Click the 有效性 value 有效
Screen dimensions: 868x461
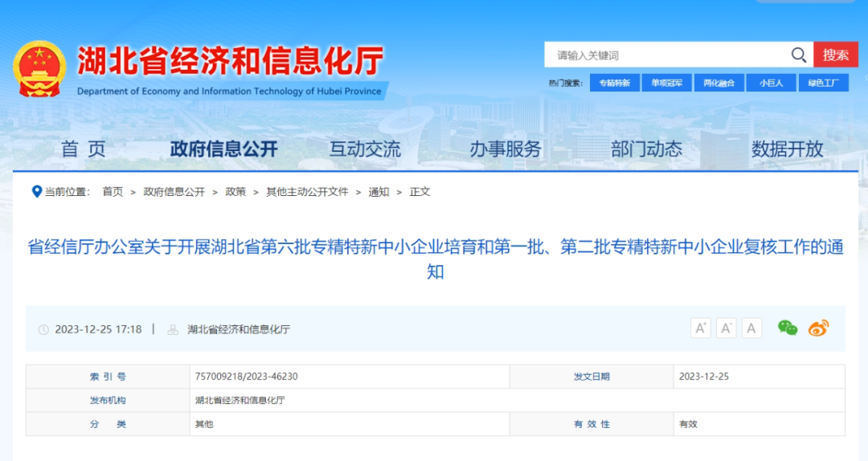tap(688, 424)
